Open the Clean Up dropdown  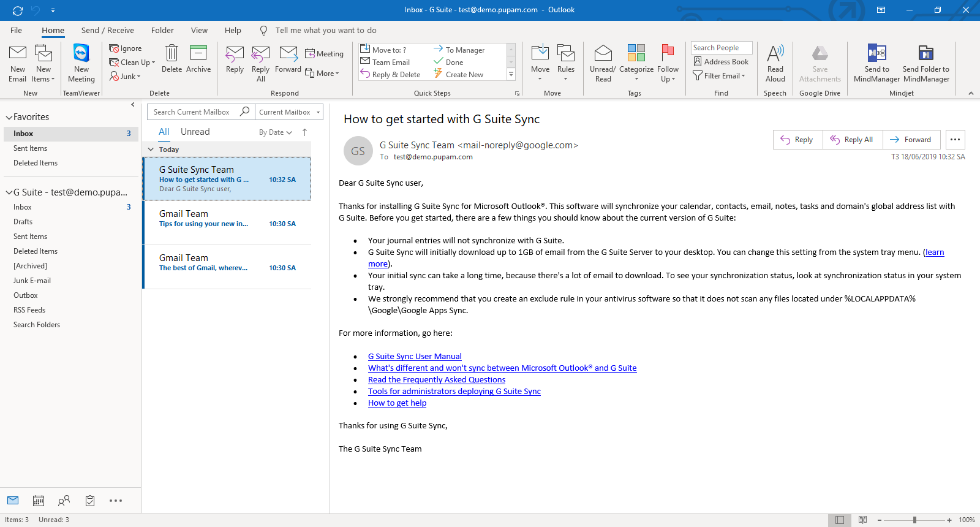[132, 63]
